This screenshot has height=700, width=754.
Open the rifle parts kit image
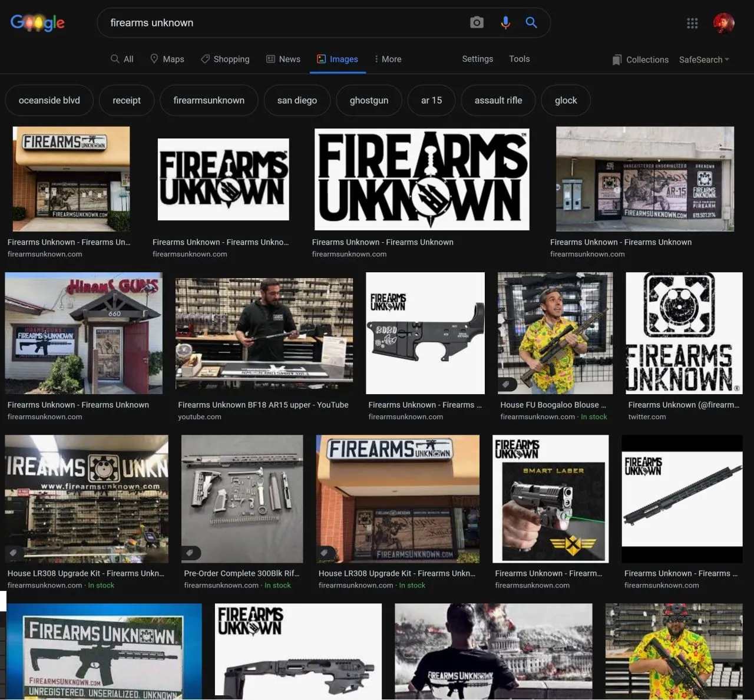(242, 498)
